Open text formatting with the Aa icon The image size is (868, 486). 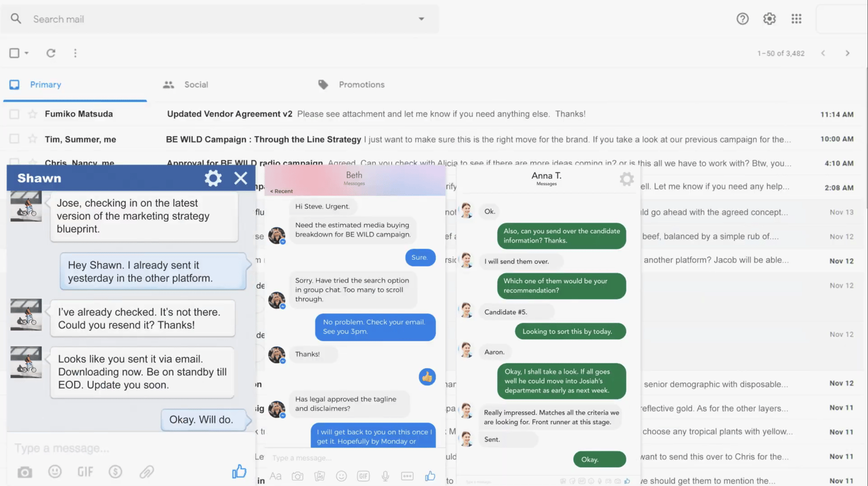click(276, 476)
